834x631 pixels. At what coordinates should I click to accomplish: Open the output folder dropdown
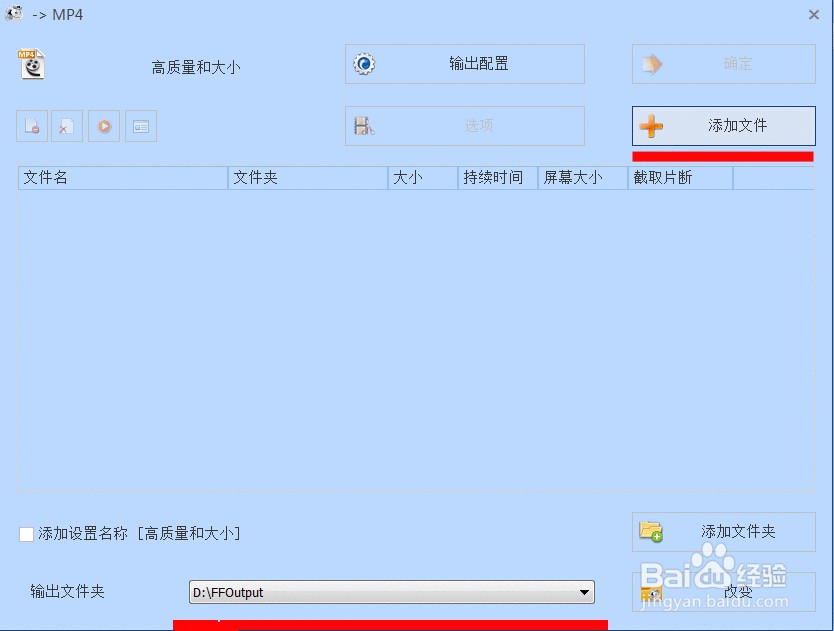[x=584, y=592]
